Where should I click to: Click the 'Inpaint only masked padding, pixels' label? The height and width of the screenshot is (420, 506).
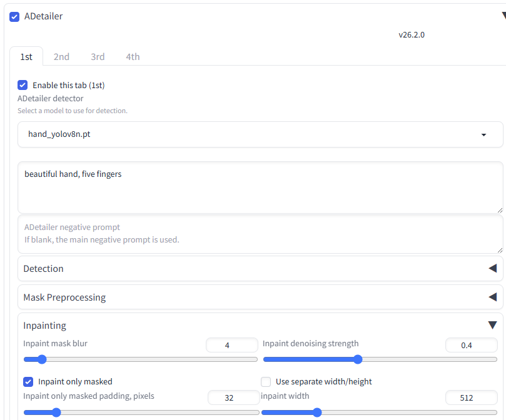pyautogui.click(x=89, y=396)
